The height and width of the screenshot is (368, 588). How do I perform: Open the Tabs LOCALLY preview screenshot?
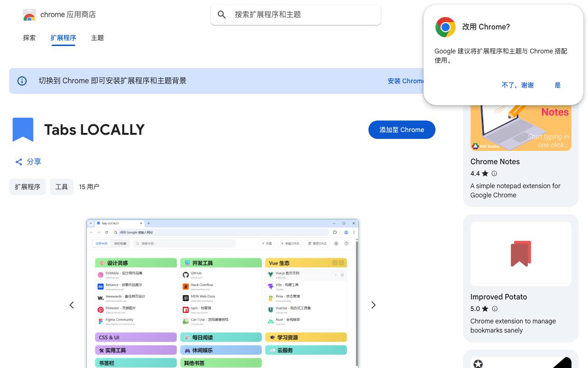(x=222, y=293)
